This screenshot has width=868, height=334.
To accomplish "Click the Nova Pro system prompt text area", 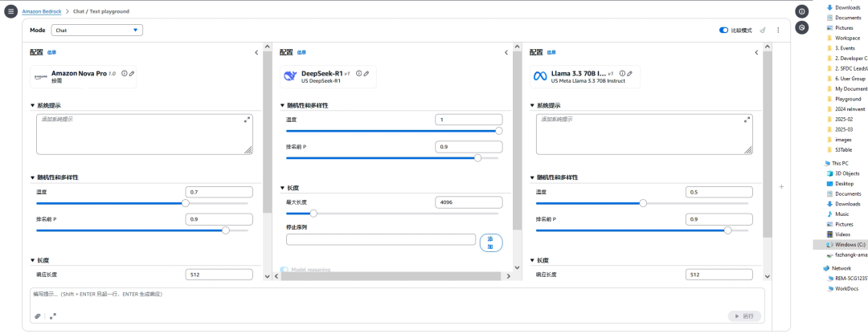I will pyautogui.click(x=145, y=134).
